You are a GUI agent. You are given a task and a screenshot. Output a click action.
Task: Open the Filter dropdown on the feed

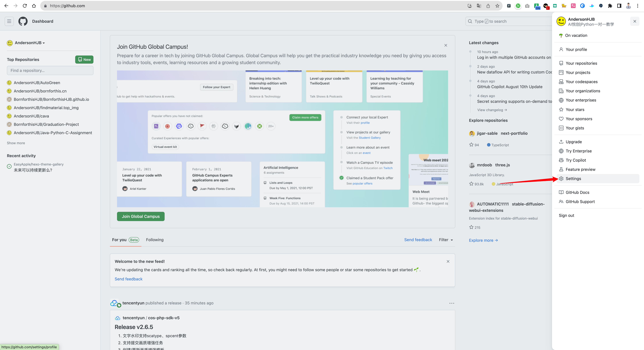tap(446, 240)
